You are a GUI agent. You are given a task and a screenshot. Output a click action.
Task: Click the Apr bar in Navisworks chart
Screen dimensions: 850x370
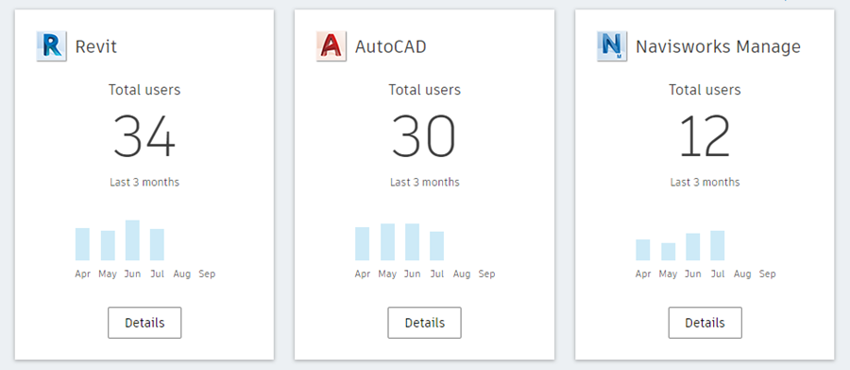643,250
